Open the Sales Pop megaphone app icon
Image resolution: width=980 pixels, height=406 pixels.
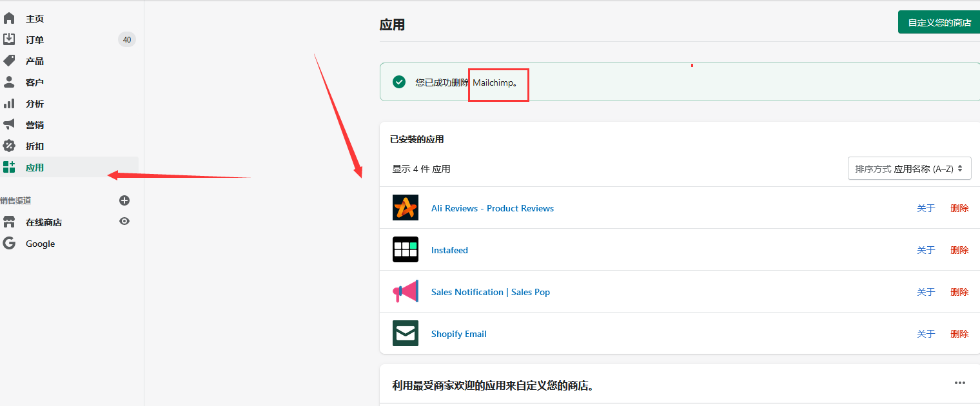(x=406, y=291)
